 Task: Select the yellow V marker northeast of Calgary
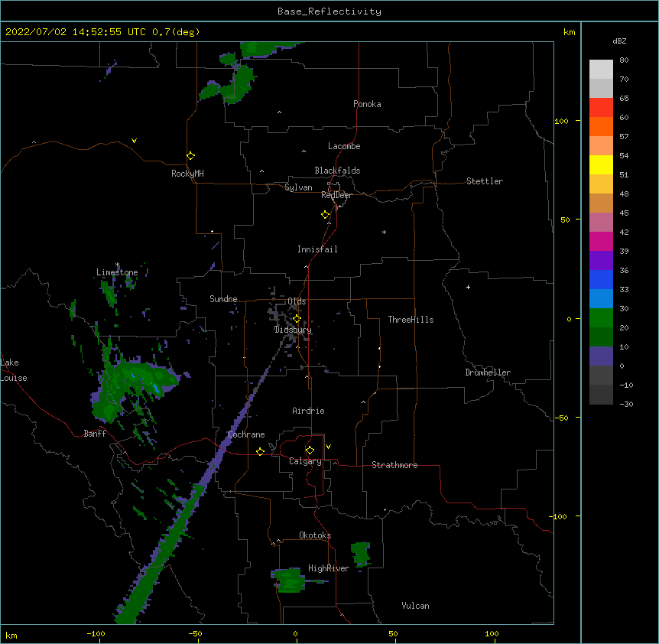tap(328, 447)
